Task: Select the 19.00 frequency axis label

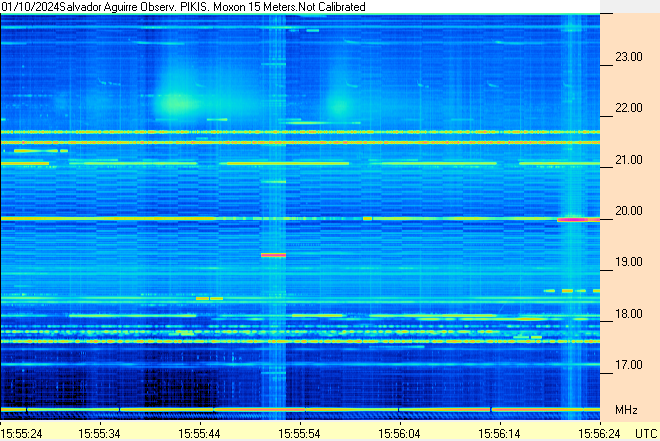Action: click(x=629, y=262)
